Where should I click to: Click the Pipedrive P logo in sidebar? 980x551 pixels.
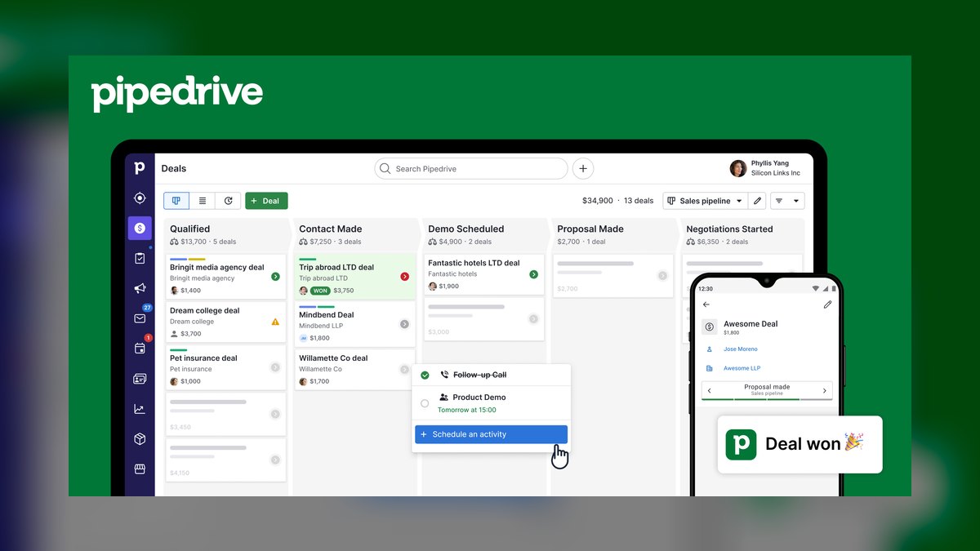(140, 168)
